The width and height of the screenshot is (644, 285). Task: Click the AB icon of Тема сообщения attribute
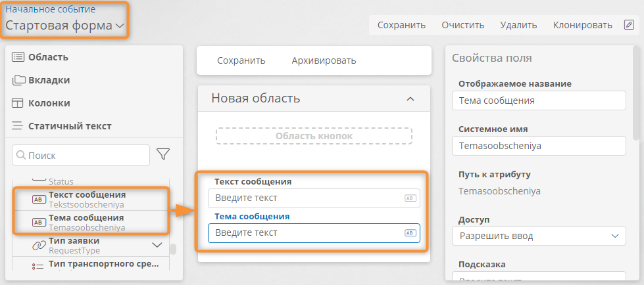click(x=37, y=222)
